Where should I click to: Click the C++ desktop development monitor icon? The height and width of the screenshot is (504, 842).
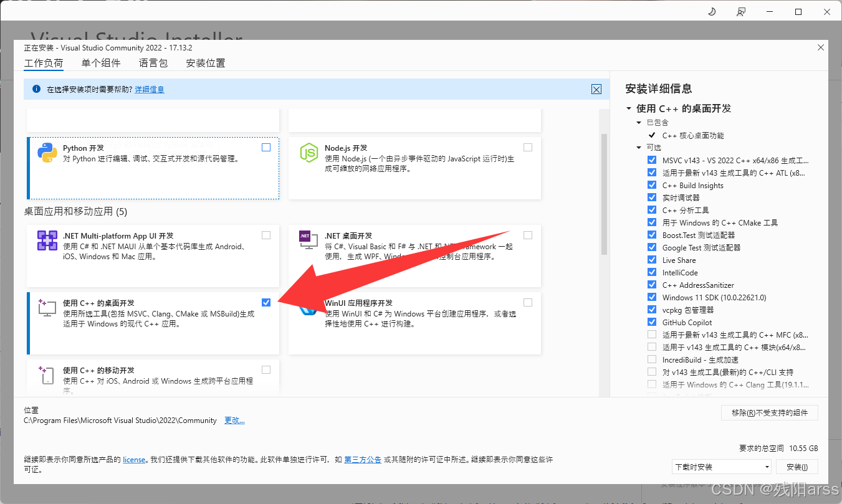[47, 307]
